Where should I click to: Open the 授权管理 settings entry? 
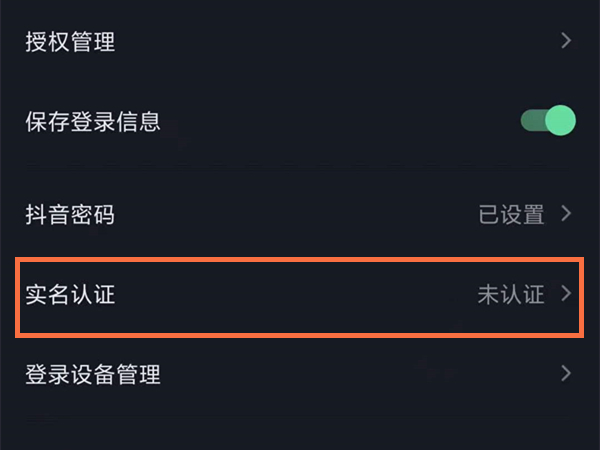[x=70, y=42]
